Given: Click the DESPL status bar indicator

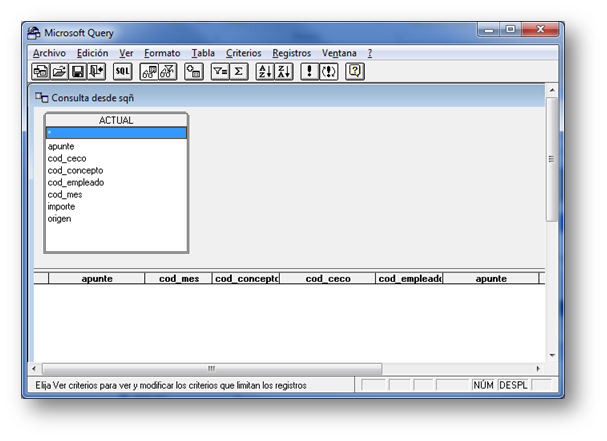Looking at the screenshot, I should pyautogui.click(x=513, y=385).
